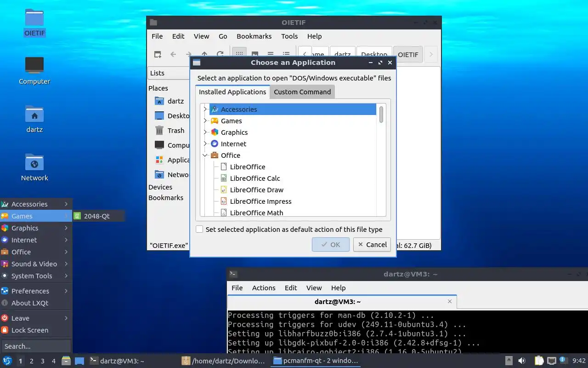This screenshot has width=588, height=368.
Task: Open new tab in file manager toolbar
Action: click(x=158, y=54)
